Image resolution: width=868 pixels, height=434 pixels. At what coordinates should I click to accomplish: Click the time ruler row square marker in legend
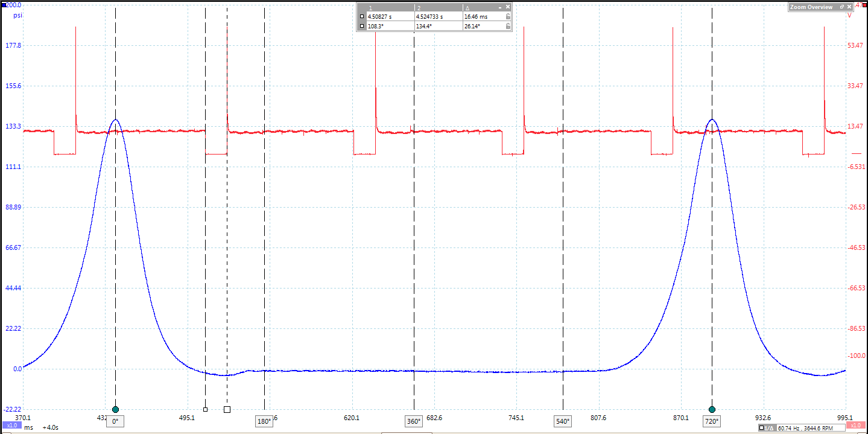(x=362, y=16)
